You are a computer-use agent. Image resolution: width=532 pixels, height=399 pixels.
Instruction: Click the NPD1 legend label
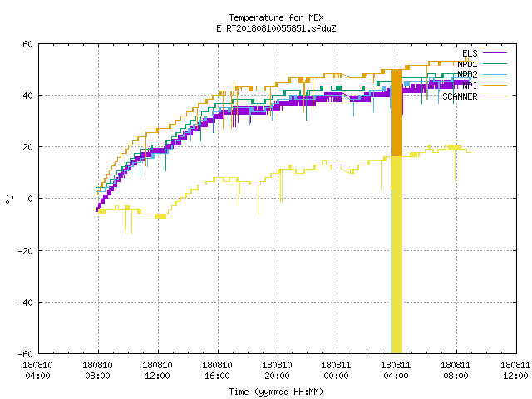click(x=467, y=64)
